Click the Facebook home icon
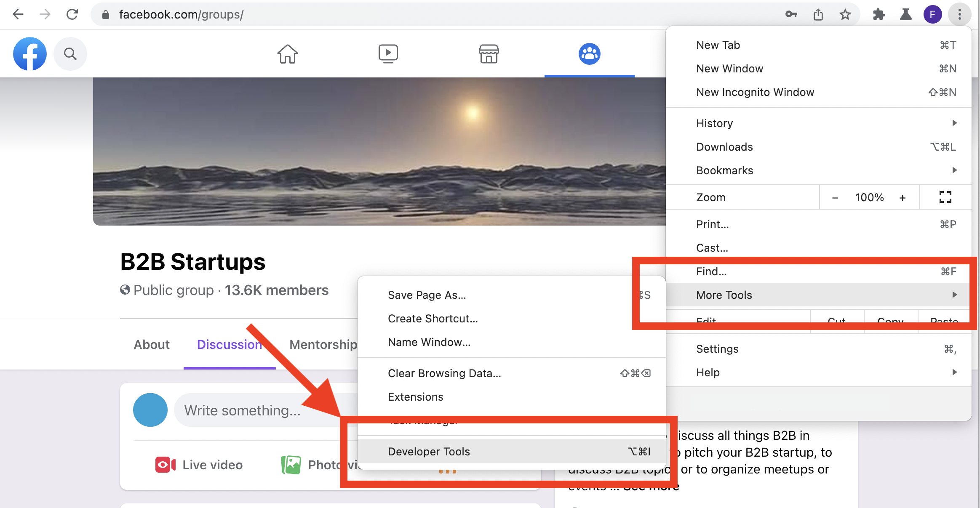This screenshot has height=508, width=980. pyautogui.click(x=287, y=54)
